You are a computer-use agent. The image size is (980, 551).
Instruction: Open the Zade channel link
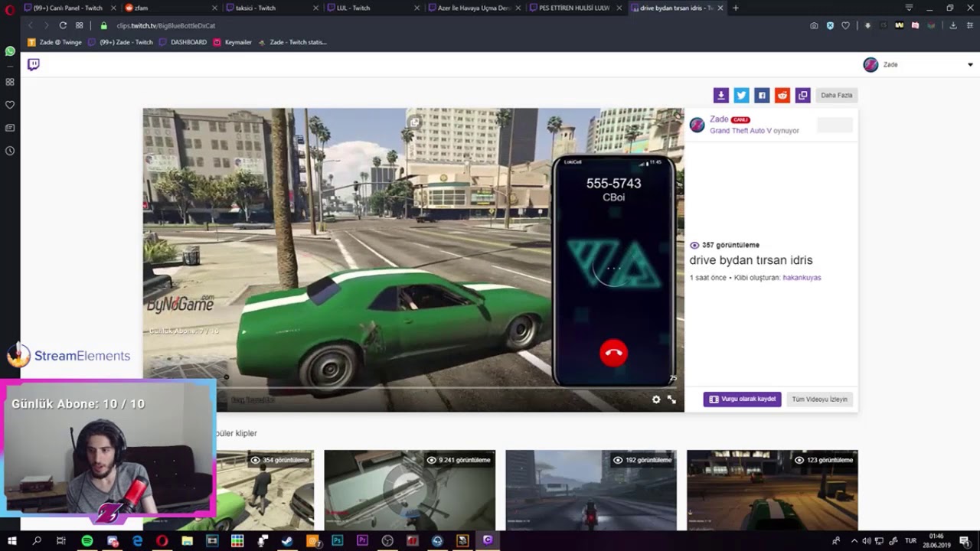tap(719, 119)
